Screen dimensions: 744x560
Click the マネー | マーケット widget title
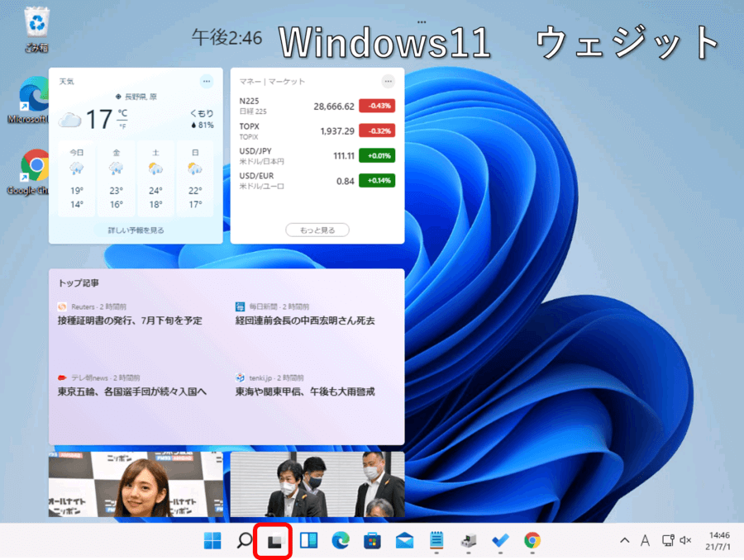pos(272,82)
